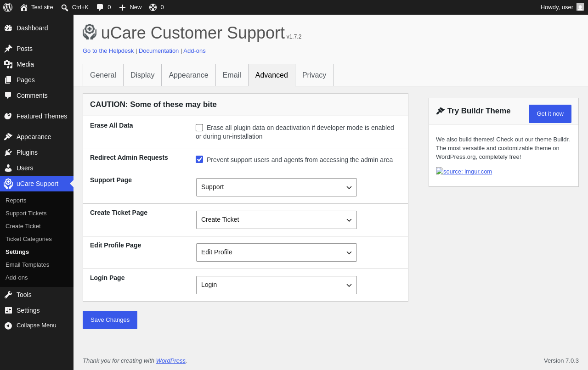This screenshot has height=370, width=588.
Task: Open the Ctrl+K search magnifier icon
Action: [x=65, y=7]
